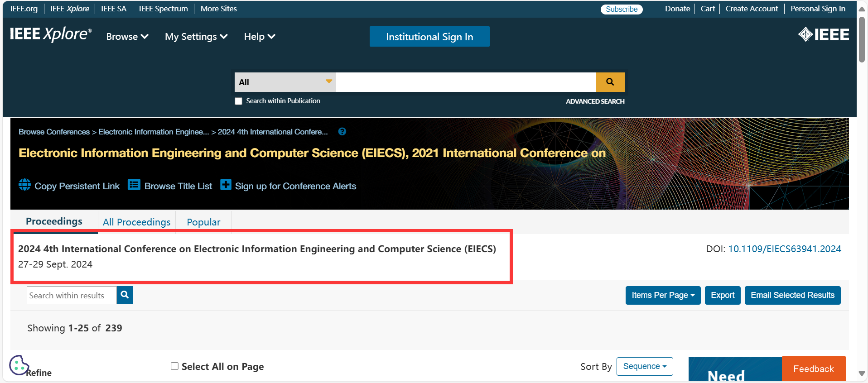Switch to the Proceedings tab
868x383 pixels.
click(x=54, y=221)
